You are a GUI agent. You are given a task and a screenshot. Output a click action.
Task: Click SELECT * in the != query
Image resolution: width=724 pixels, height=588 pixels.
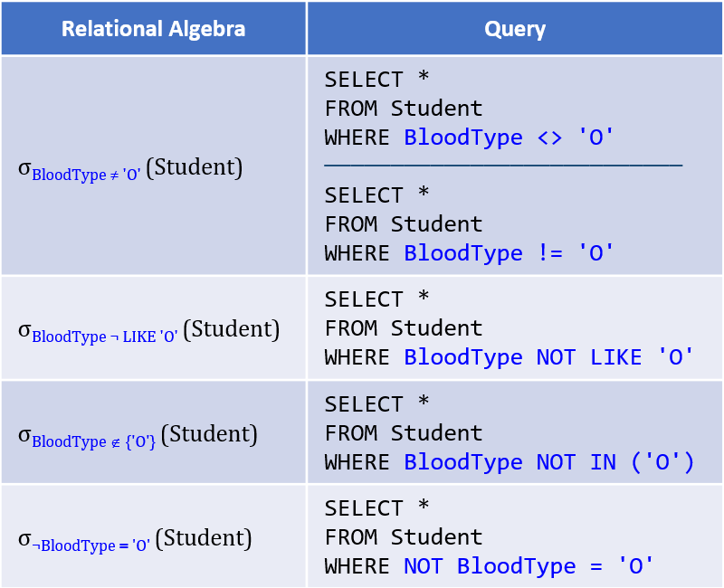[376, 194]
